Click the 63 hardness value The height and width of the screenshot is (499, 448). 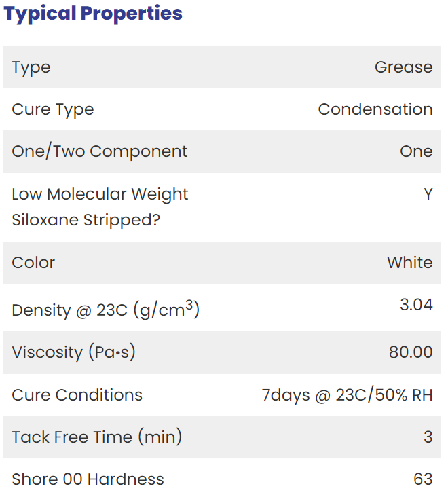click(x=423, y=479)
